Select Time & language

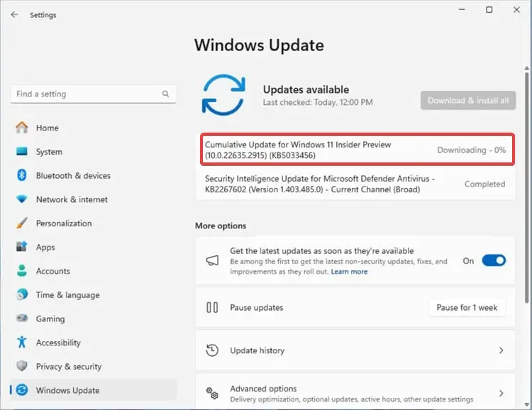(93, 294)
